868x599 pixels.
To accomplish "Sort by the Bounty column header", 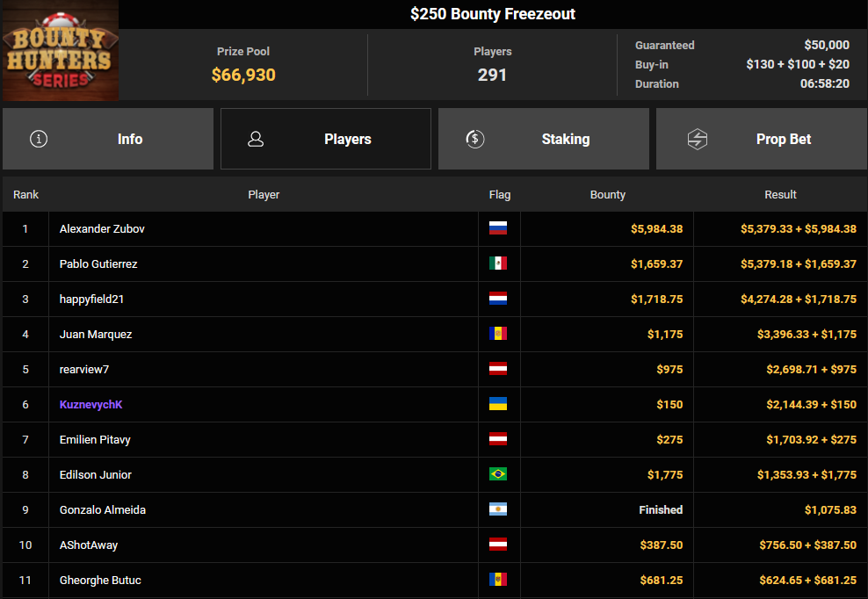I will [x=607, y=194].
